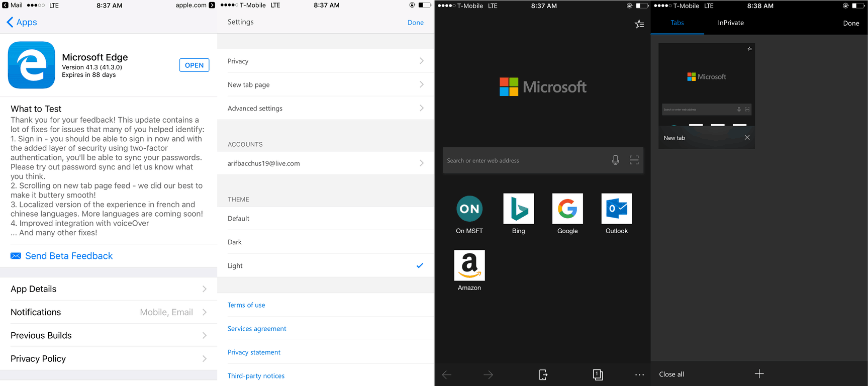
Task: Expand Privacy Policy row chevron
Action: (x=205, y=358)
